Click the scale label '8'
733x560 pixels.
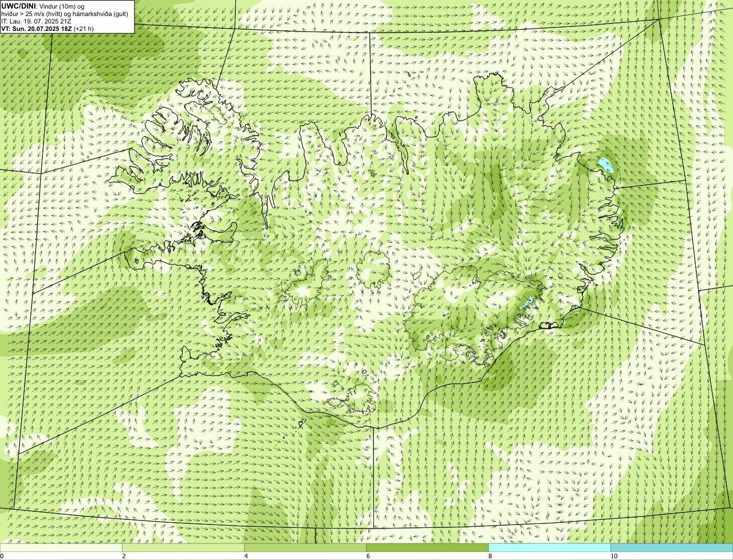click(x=490, y=556)
